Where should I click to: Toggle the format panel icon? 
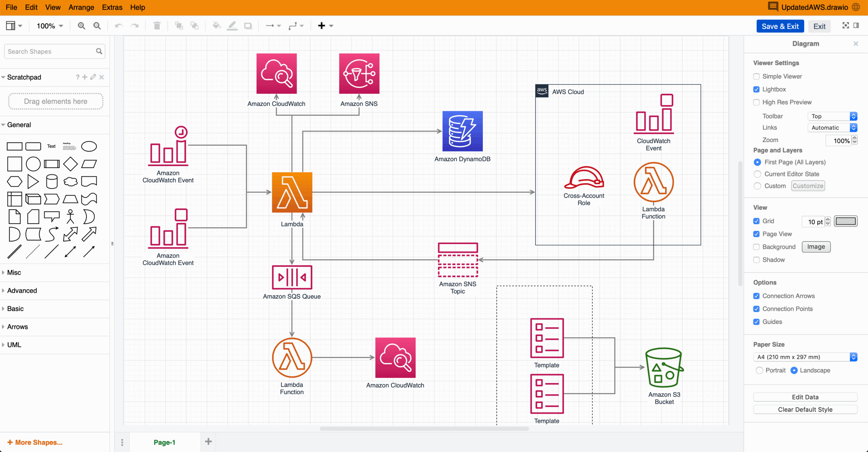pyautogui.click(x=856, y=25)
